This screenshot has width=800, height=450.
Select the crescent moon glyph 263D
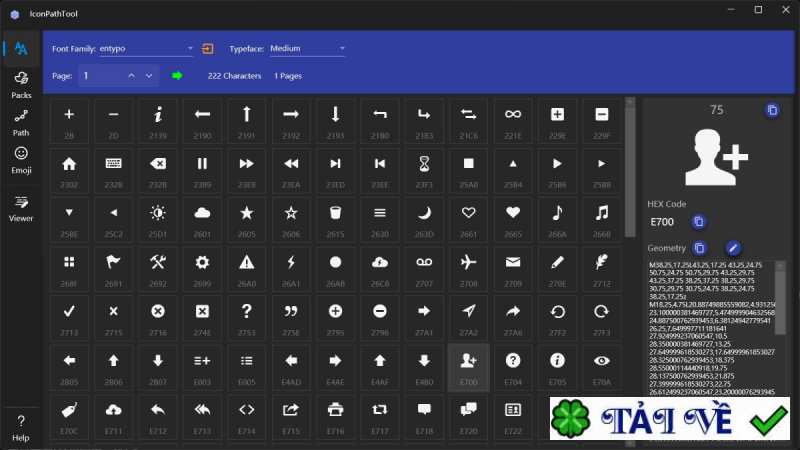pos(424,219)
